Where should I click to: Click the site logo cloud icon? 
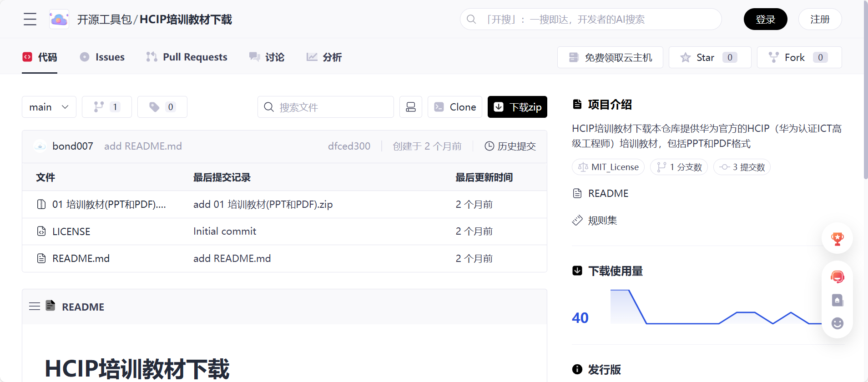coord(59,19)
